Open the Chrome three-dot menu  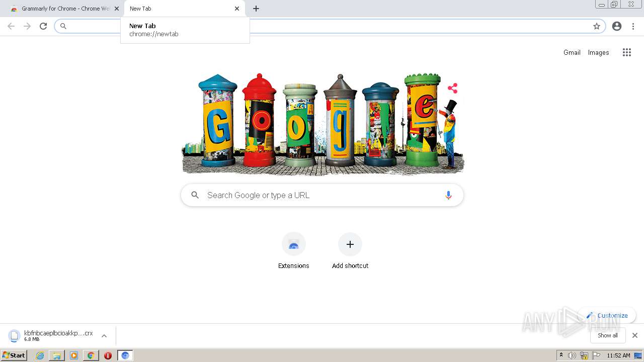click(x=633, y=26)
